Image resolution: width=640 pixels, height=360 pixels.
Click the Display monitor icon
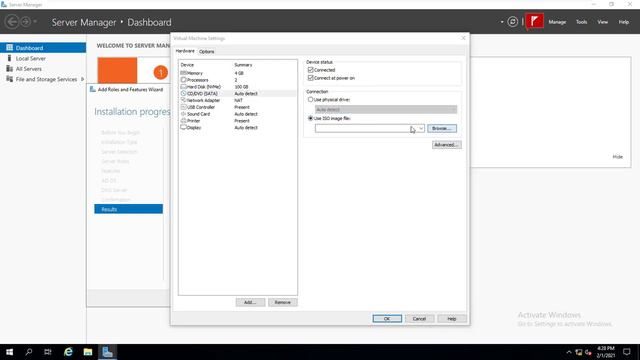coord(183,127)
